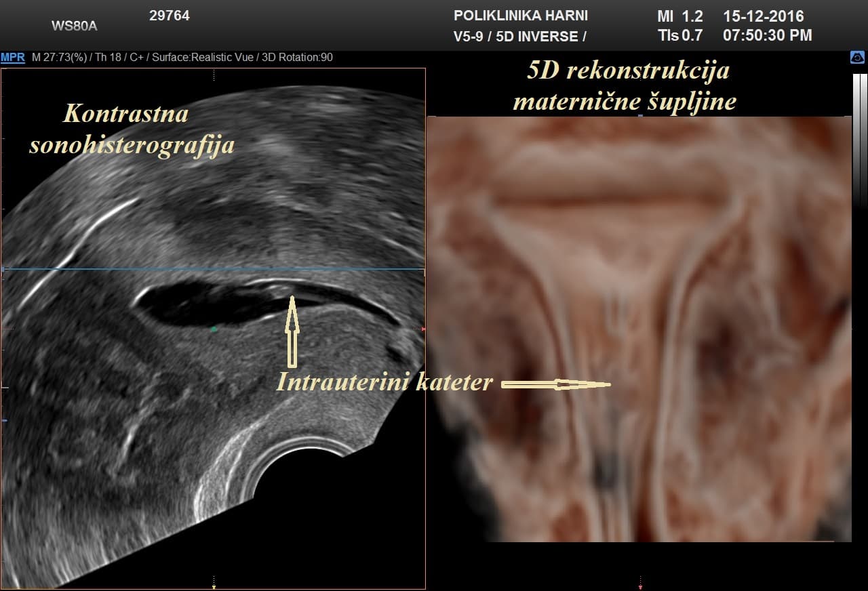Click the '5D rekonstrukcija maternične šupljine' title
The width and height of the screenshot is (868, 591).
pyautogui.click(x=624, y=86)
